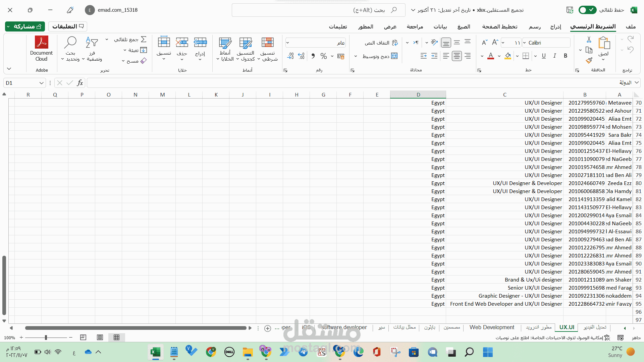Open the number format dropdown (عام)
The width and height of the screenshot is (644, 362).
288,43
